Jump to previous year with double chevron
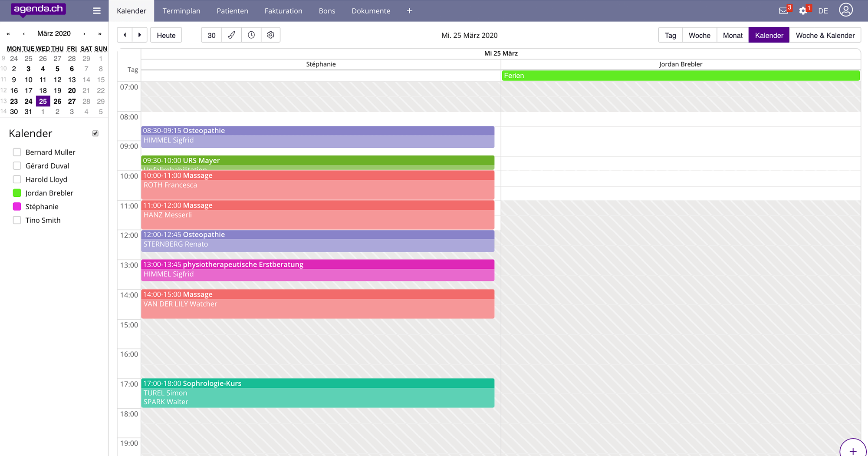Viewport: 868px width, 456px height. (x=8, y=34)
